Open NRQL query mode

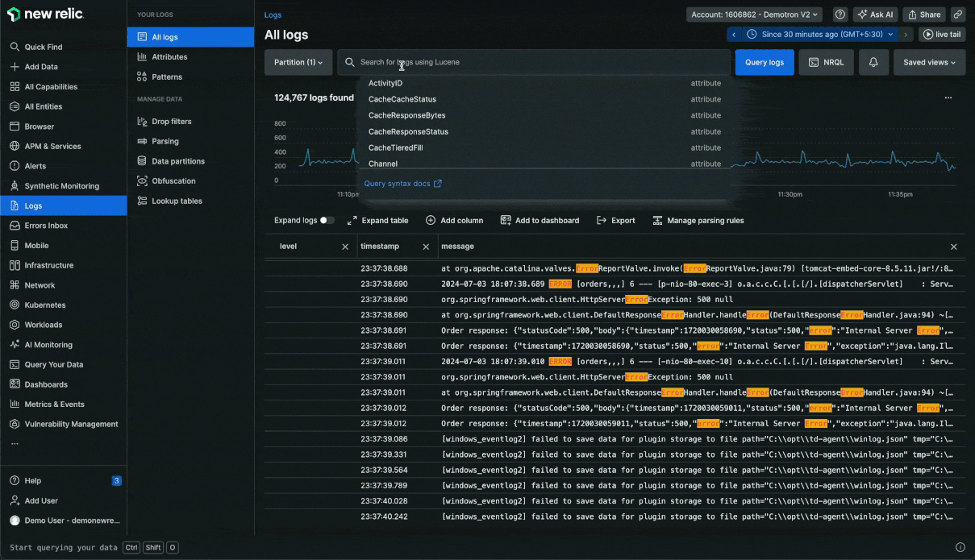pyautogui.click(x=826, y=62)
